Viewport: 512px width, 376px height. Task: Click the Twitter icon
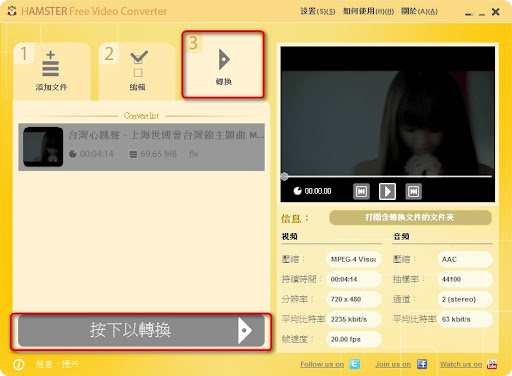tap(354, 364)
